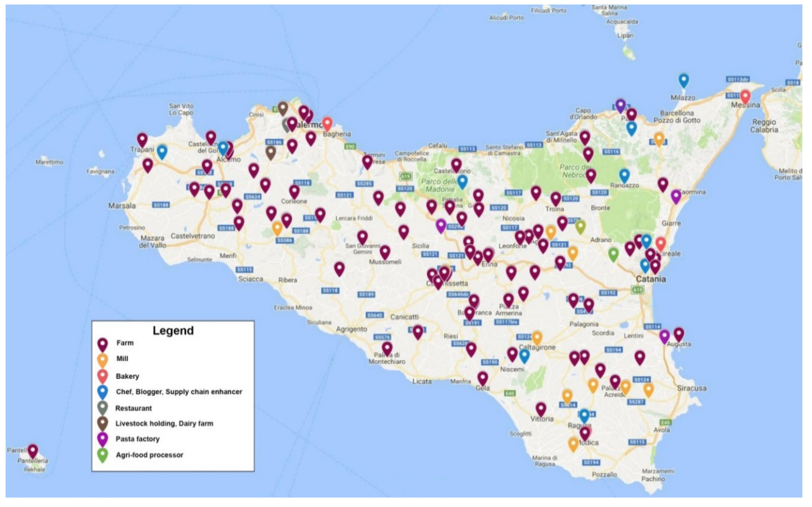Click the orange mill pin above Caltagirone

(537, 337)
